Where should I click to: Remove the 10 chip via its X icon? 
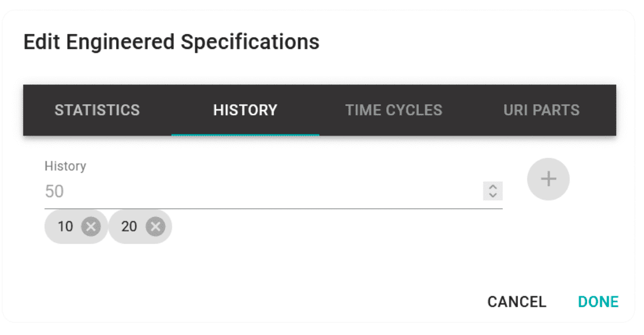[91, 227]
